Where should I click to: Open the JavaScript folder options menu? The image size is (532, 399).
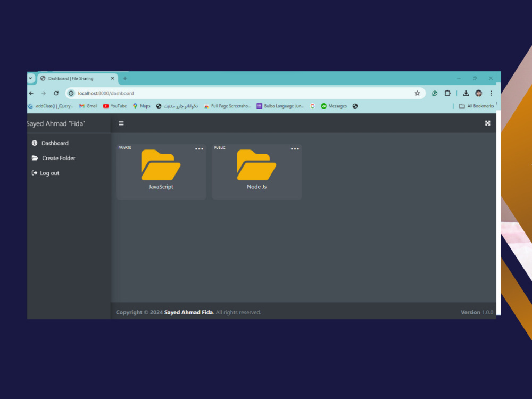[x=199, y=149]
